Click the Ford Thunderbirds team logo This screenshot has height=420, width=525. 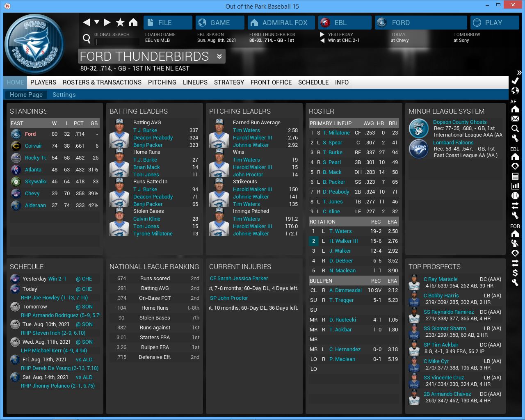click(34, 44)
